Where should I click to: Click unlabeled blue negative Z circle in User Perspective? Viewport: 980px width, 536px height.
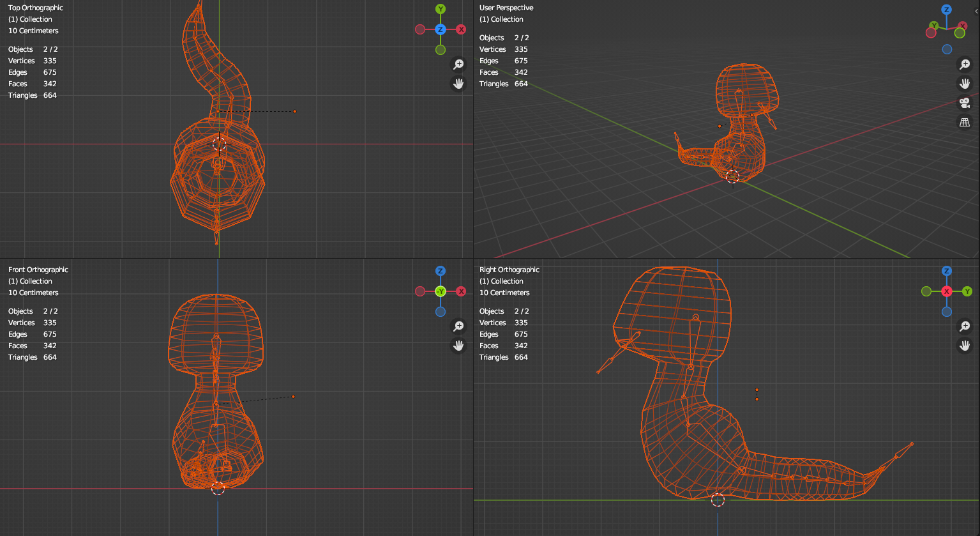click(947, 49)
